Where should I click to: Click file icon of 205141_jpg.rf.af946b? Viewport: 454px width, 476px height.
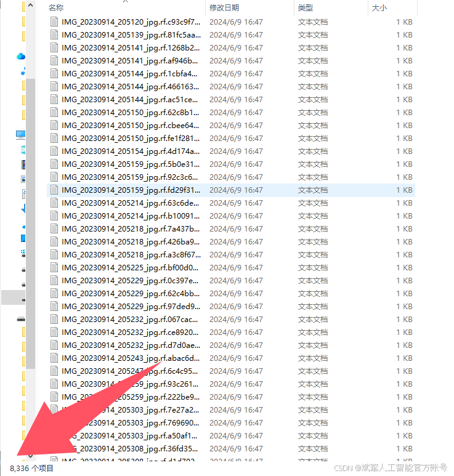[54, 61]
